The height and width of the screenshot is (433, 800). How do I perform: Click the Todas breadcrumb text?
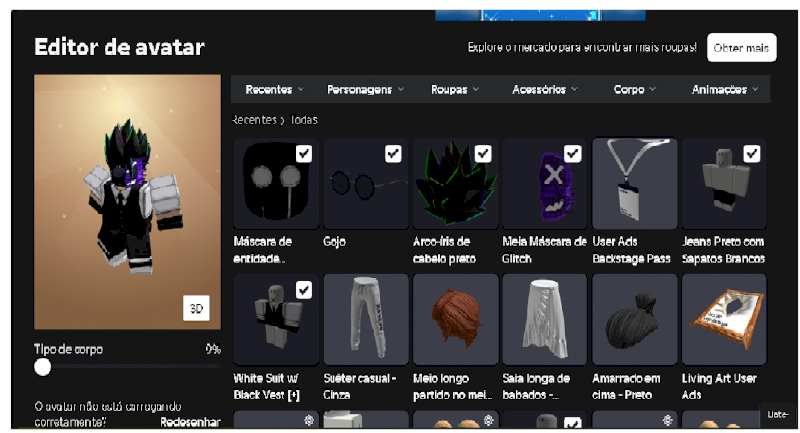pyautogui.click(x=304, y=120)
